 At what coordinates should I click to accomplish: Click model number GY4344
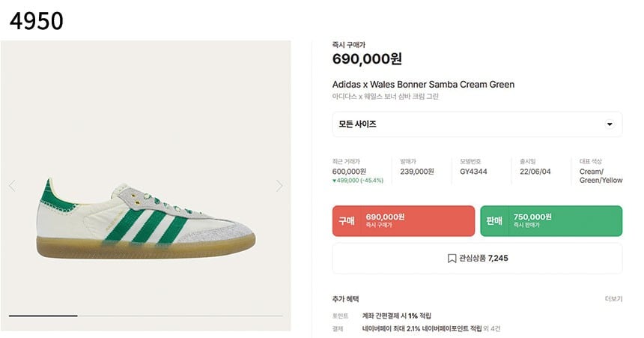[473, 172]
